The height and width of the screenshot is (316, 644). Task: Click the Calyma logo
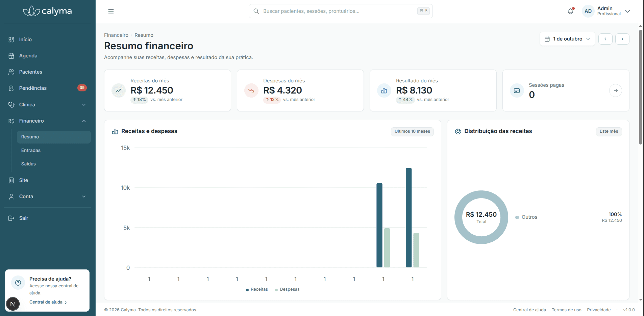(x=47, y=11)
